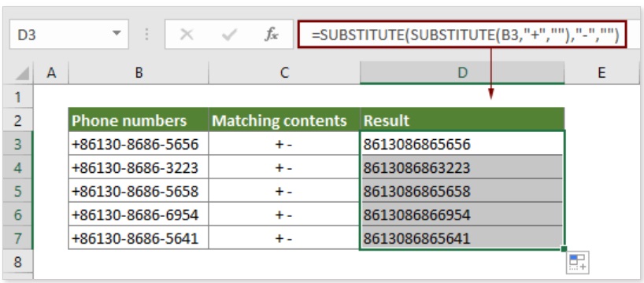
Task: Select result cell 8613086865641
Action: click(x=462, y=238)
